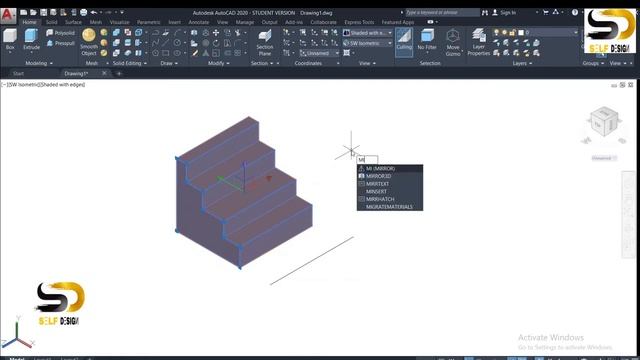Toggle layer on/off light bulb icon
The image size is (640, 360).
496,32
